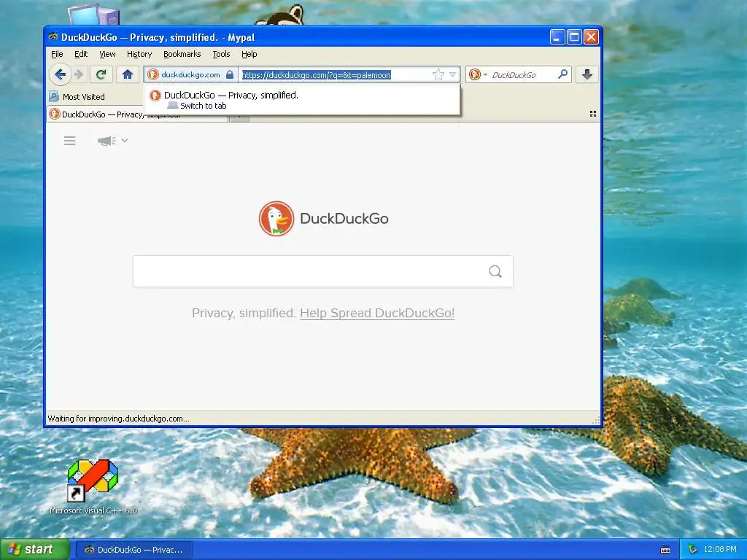Click the Windows Start button
Screen dimensions: 747x560
click(x=34, y=550)
